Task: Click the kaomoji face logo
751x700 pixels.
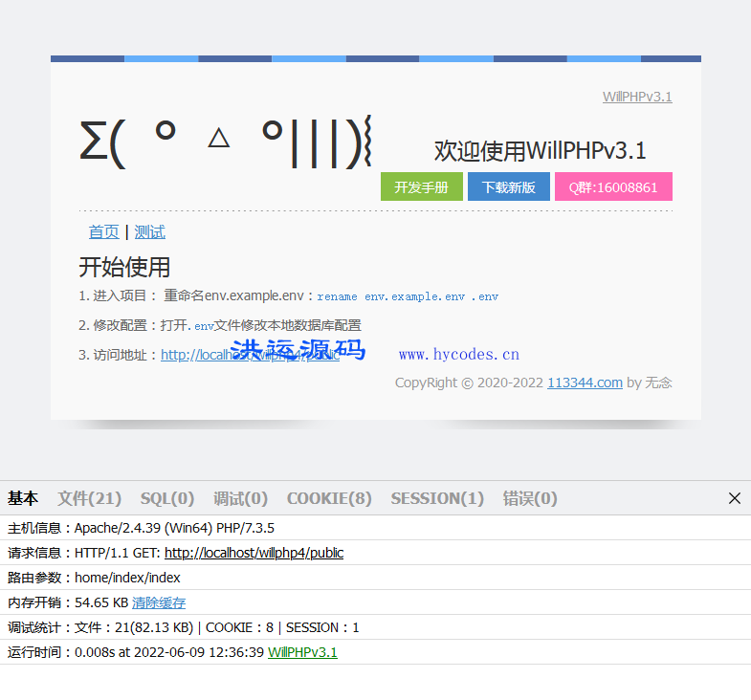Action: tap(226, 142)
